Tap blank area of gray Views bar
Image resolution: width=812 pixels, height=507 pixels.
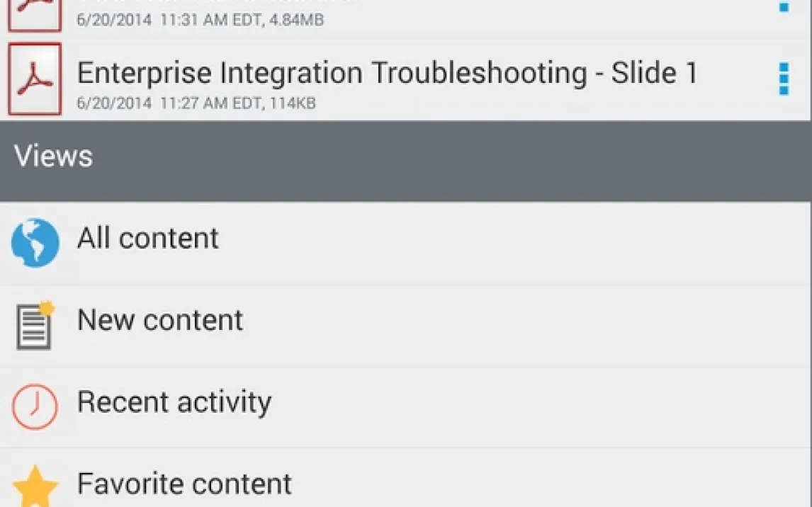tap(451, 161)
